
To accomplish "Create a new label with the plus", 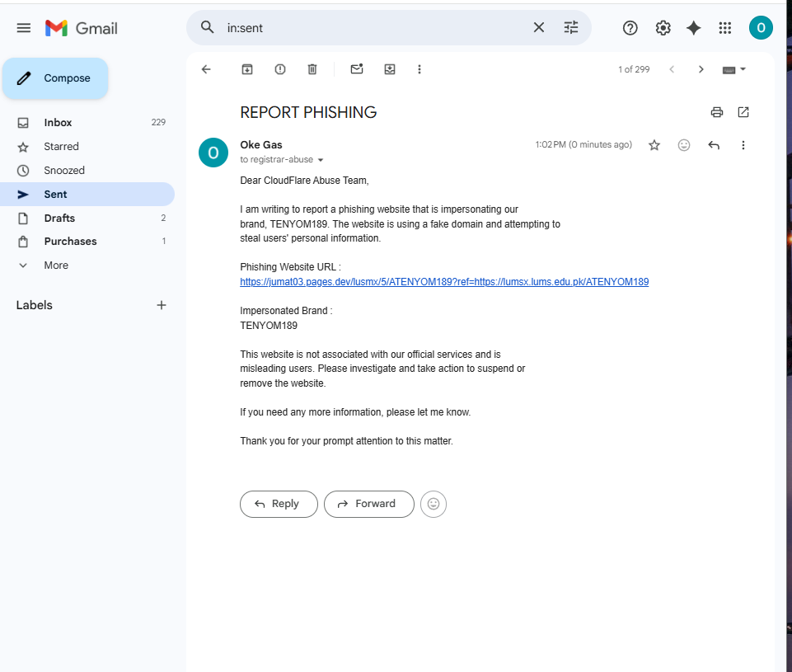I will 162,305.
